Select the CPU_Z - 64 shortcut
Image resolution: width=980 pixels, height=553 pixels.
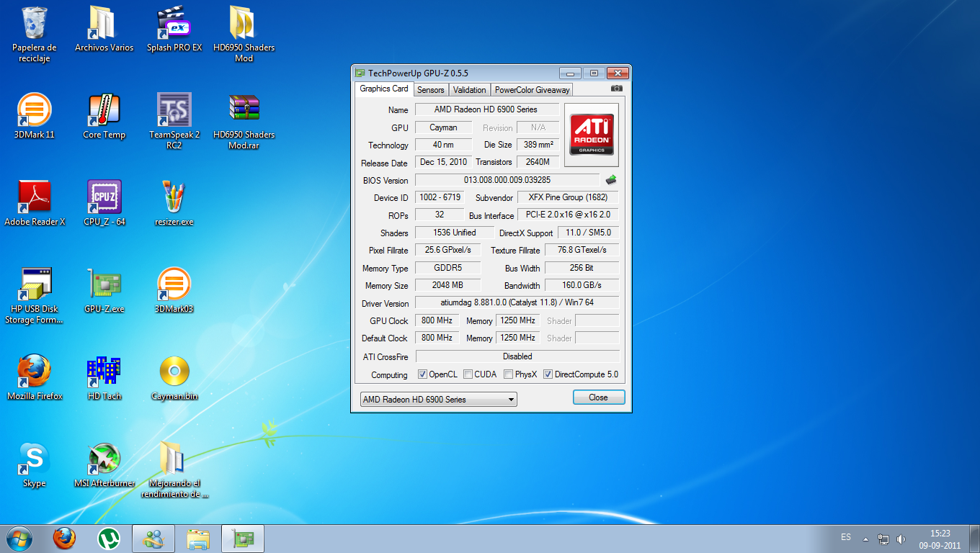(104, 203)
